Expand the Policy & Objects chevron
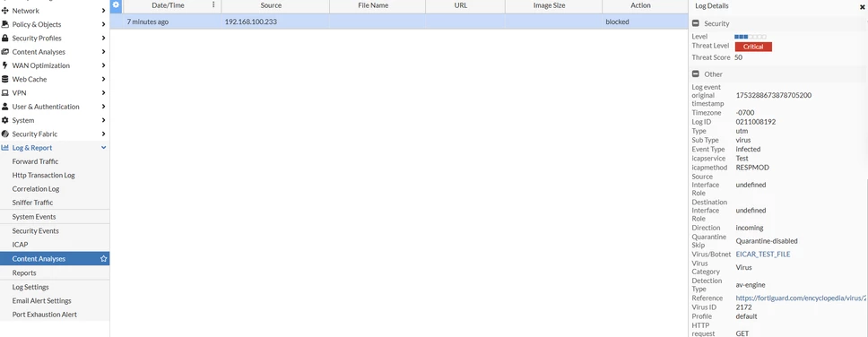 pos(103,24)
